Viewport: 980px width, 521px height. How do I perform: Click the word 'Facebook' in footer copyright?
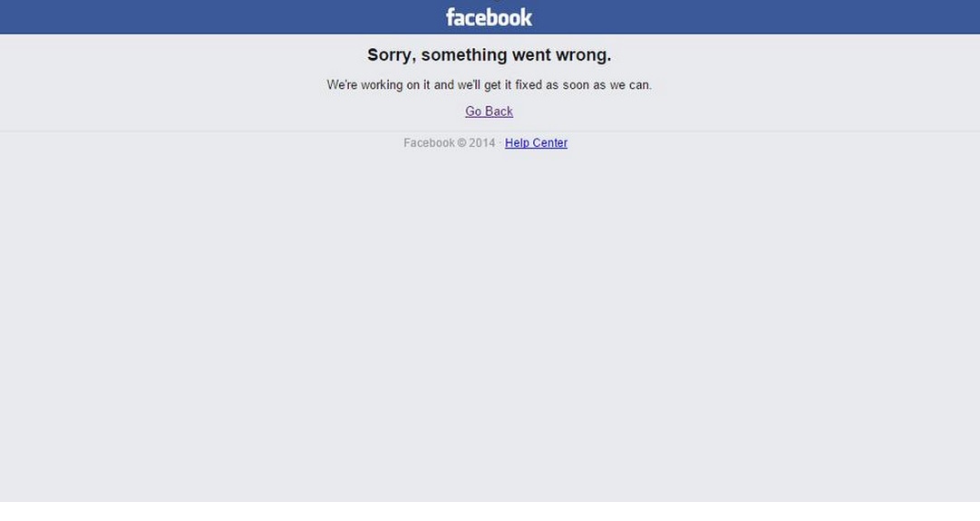coord(430,142)
